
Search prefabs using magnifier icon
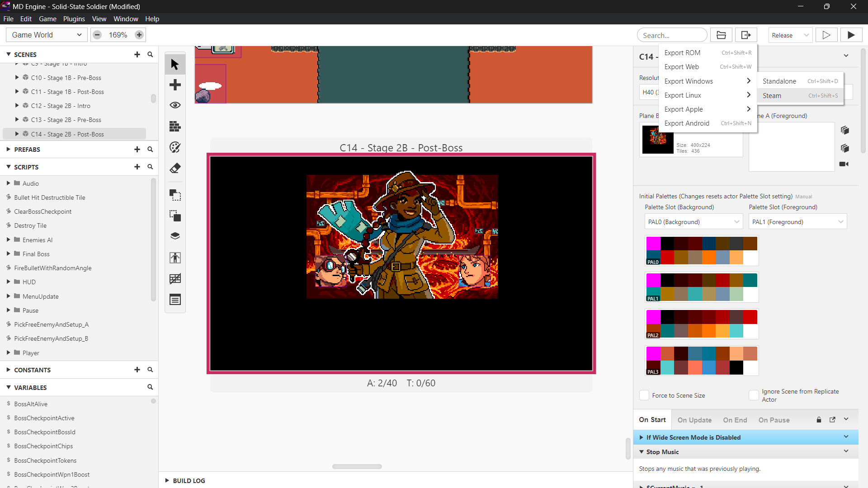[150, 149]
